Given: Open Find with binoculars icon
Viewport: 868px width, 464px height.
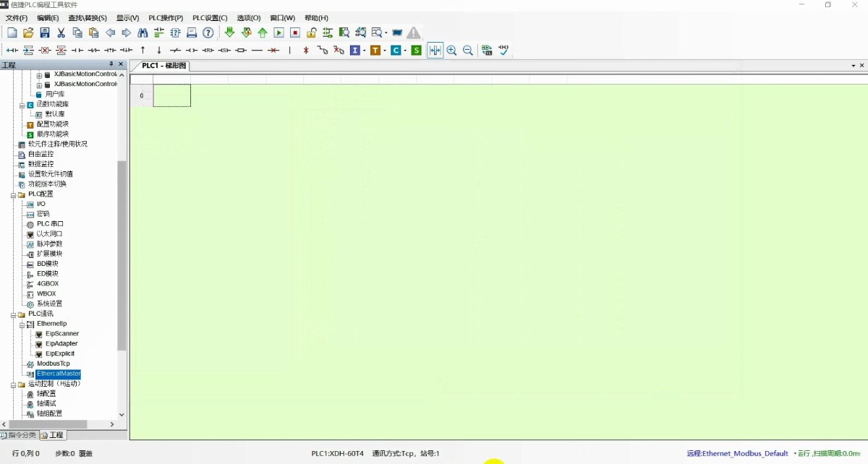Looking at the screenshot, I should pos(142,33).
